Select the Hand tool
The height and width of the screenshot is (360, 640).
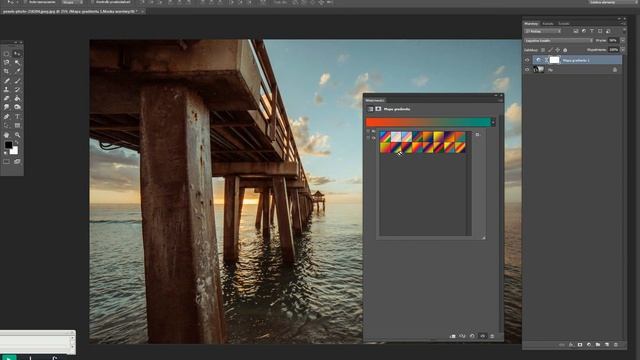pos(7,135)
